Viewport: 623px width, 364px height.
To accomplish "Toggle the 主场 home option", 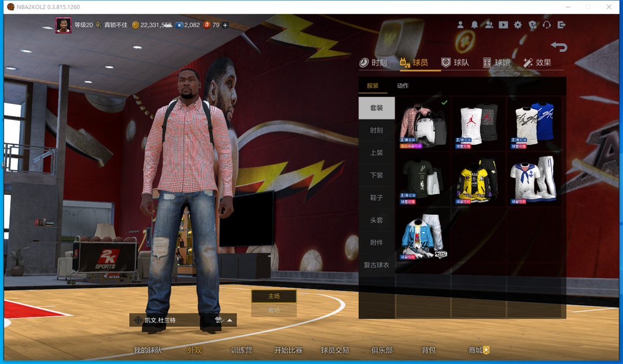I will point(274,296).
